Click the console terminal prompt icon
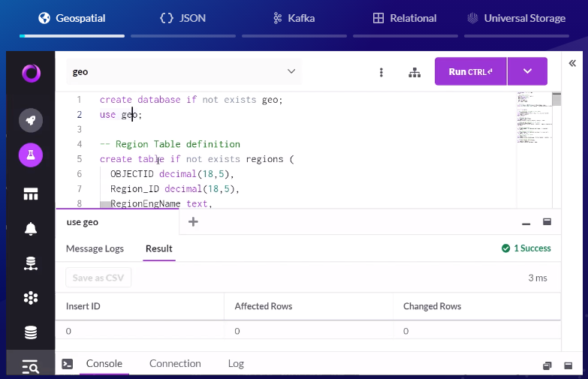Viewport: 588px width, 379px height. [x=68, y=364]
